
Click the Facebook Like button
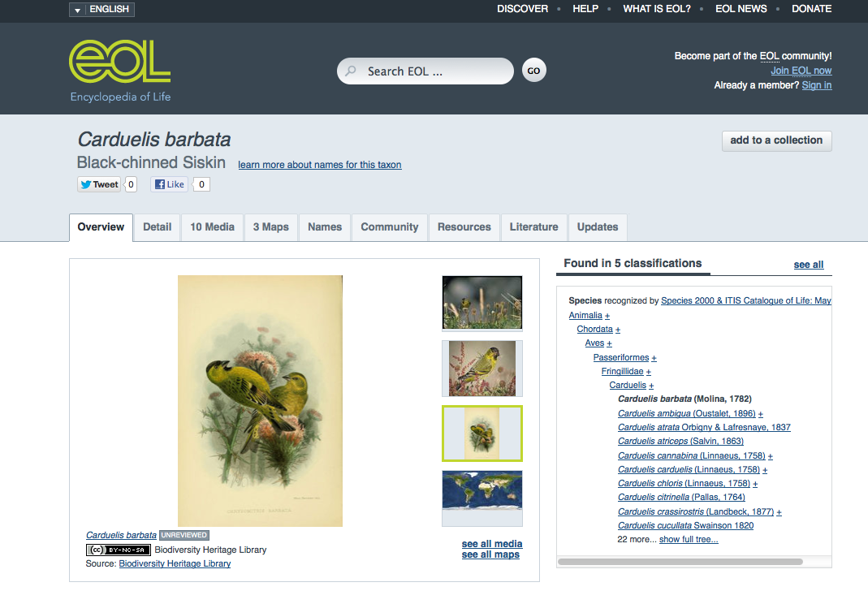[x=170, y=184]
